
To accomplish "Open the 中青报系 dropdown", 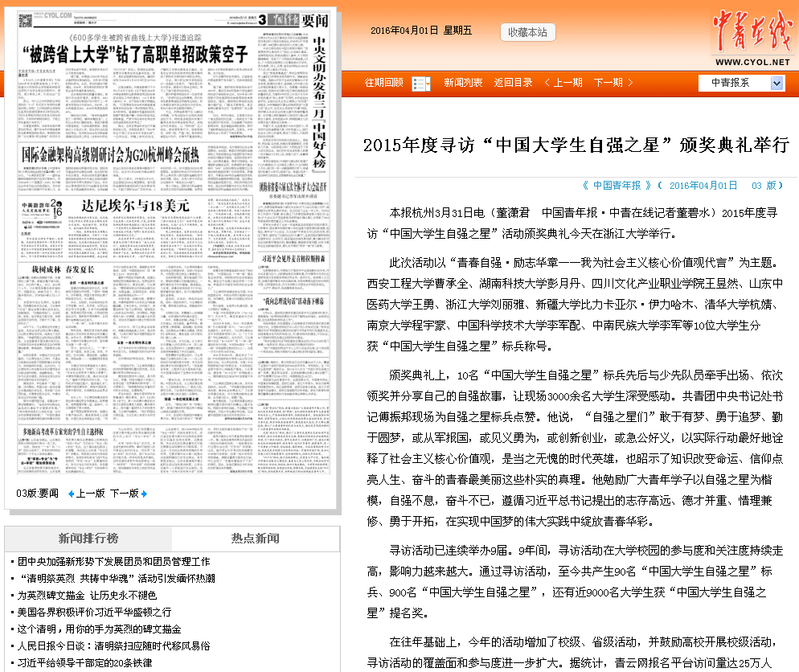I will [741, 83].
